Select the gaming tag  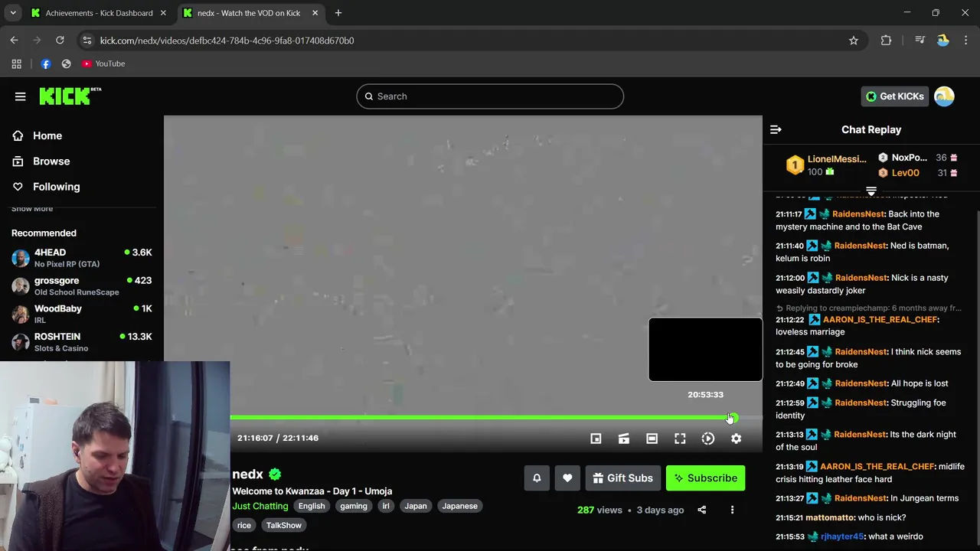(354, 506)
